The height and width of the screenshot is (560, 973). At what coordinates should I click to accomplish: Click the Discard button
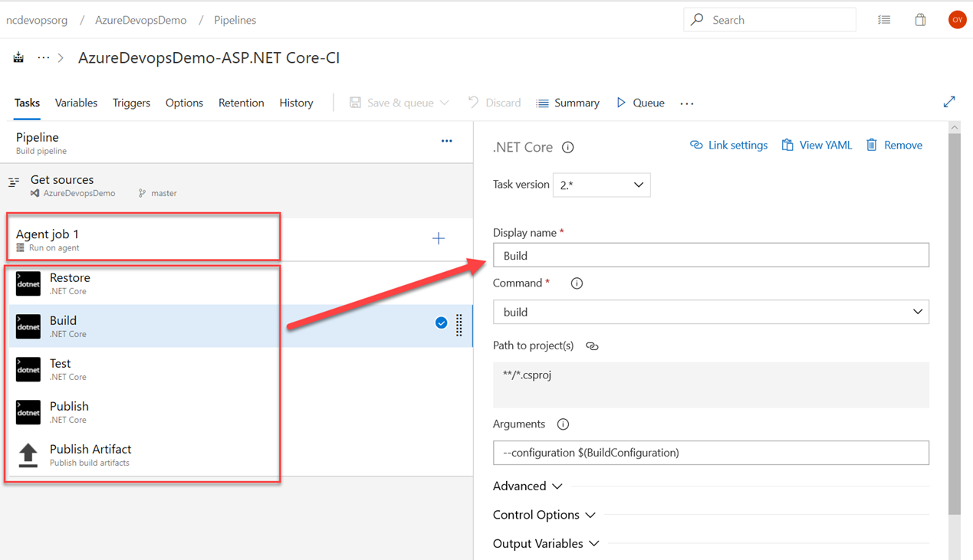495,103
